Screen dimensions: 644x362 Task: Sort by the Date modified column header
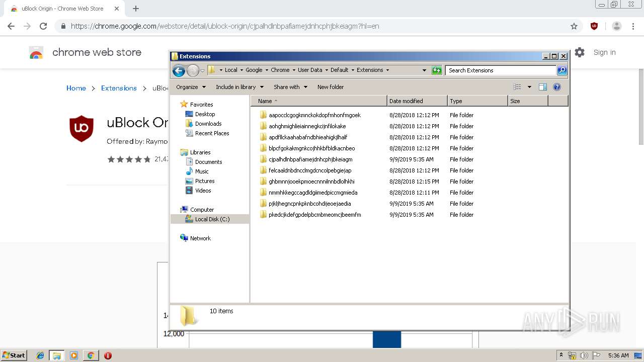tap(417, 101)
